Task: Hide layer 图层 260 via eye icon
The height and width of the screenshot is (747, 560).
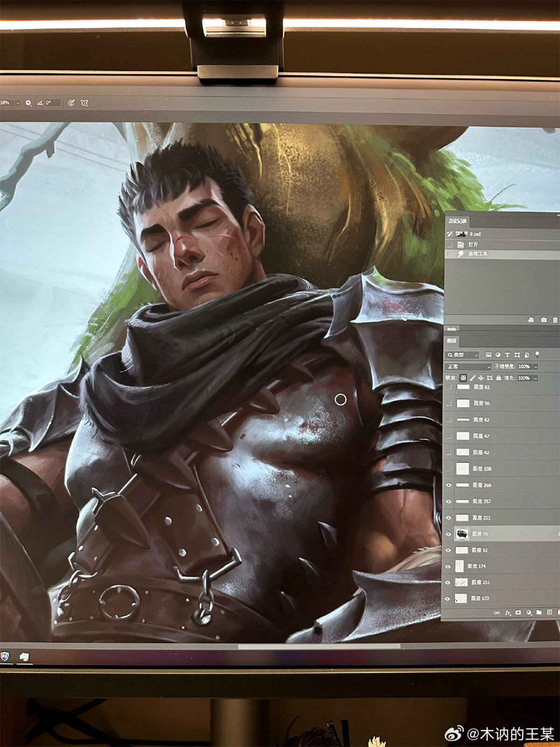Action: 449,485
